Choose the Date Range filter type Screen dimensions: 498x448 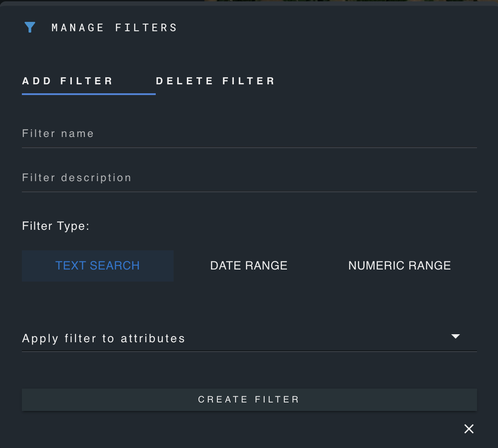tap(249, 266)
